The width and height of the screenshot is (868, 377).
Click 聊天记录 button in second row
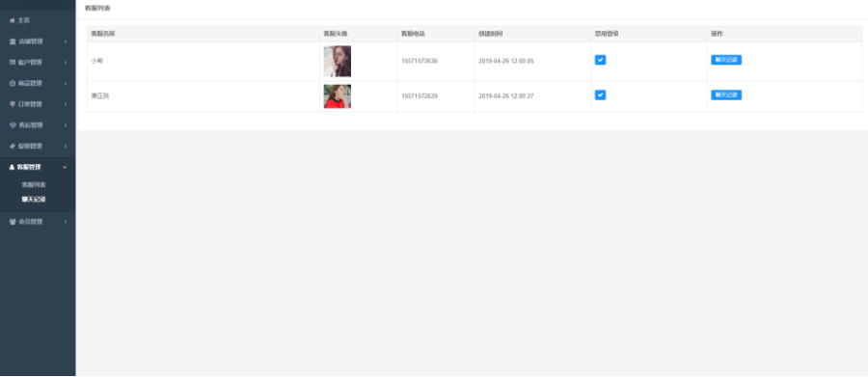click(x=725, y=95)
